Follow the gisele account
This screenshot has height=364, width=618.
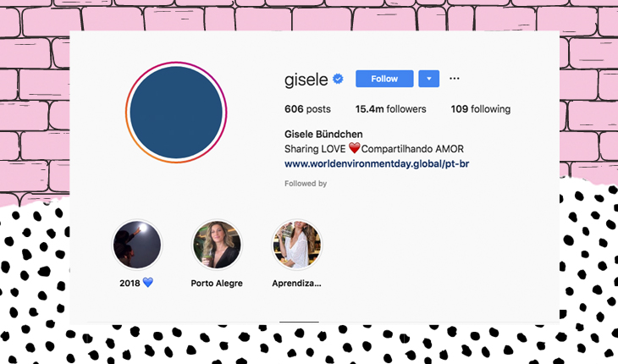pos(384,79)
